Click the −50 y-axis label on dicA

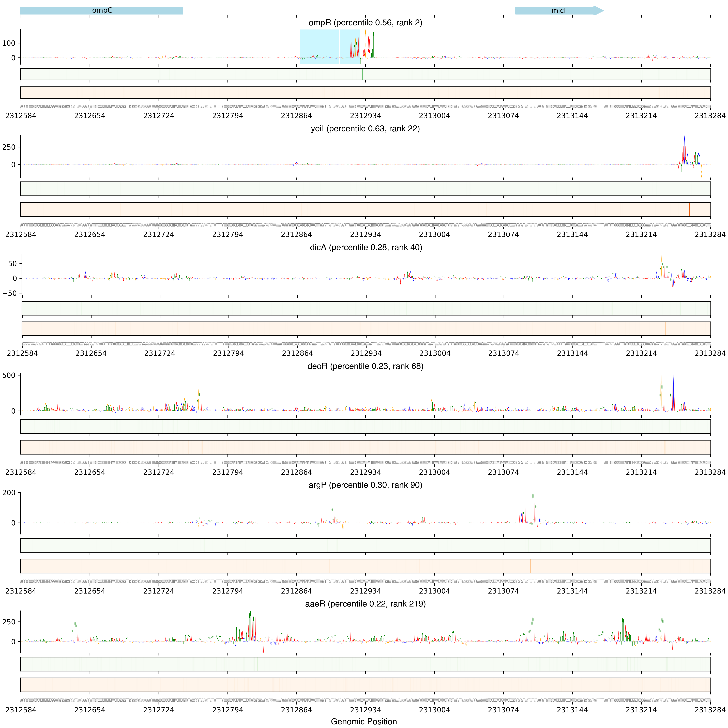9,293
